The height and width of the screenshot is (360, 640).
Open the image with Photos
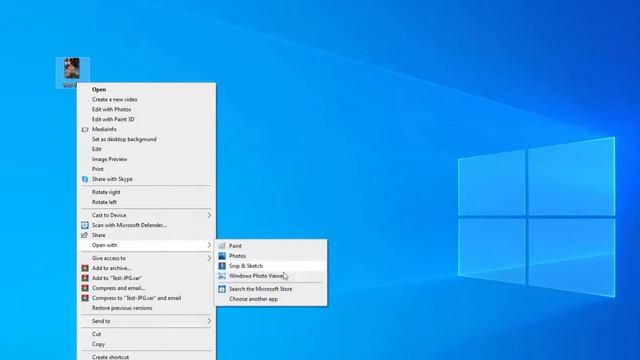click(x=271, y=256)
